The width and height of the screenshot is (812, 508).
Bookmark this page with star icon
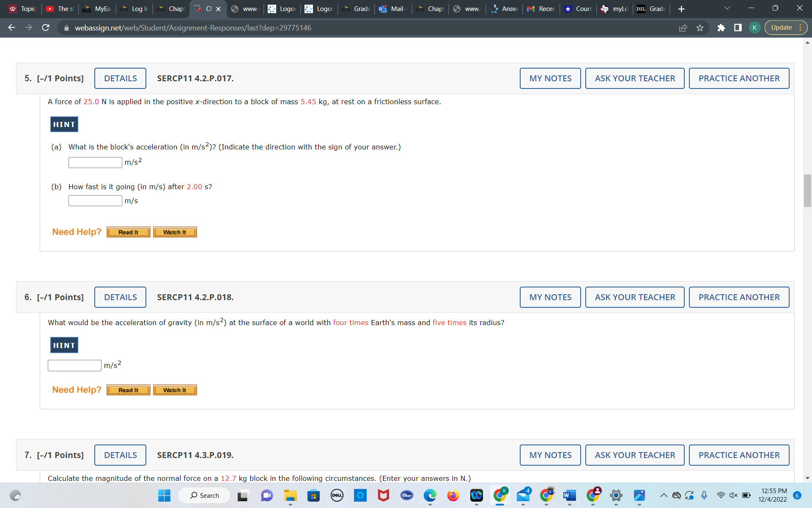tap(700, 28)
